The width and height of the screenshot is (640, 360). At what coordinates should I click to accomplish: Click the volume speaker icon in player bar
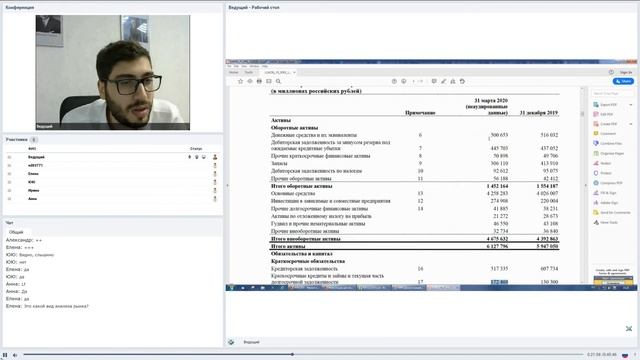pos(15,355)
